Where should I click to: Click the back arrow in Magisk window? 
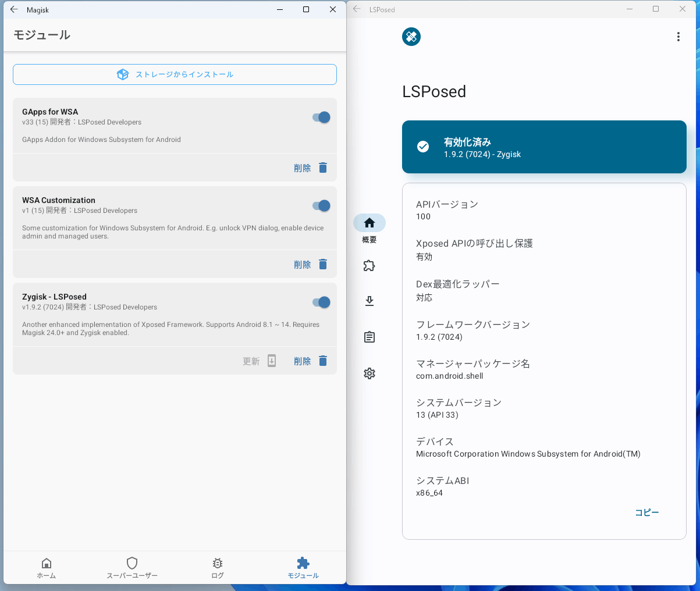click(14, 9)
